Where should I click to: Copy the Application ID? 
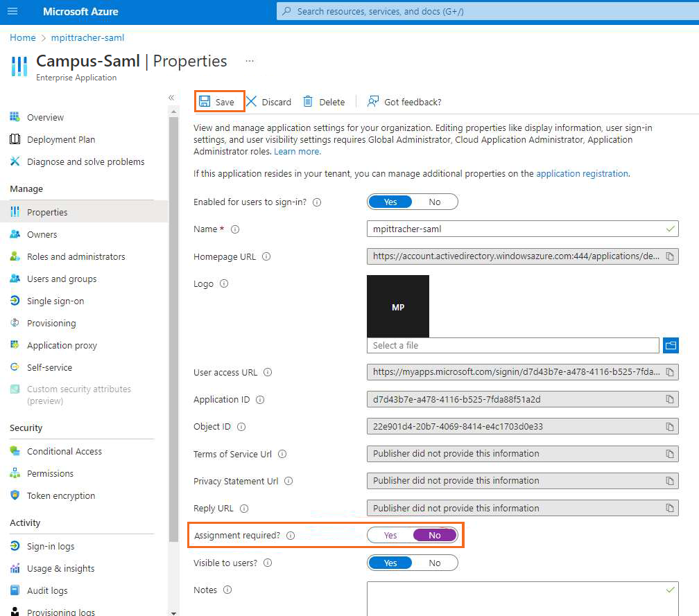click(x=670, y=399)
